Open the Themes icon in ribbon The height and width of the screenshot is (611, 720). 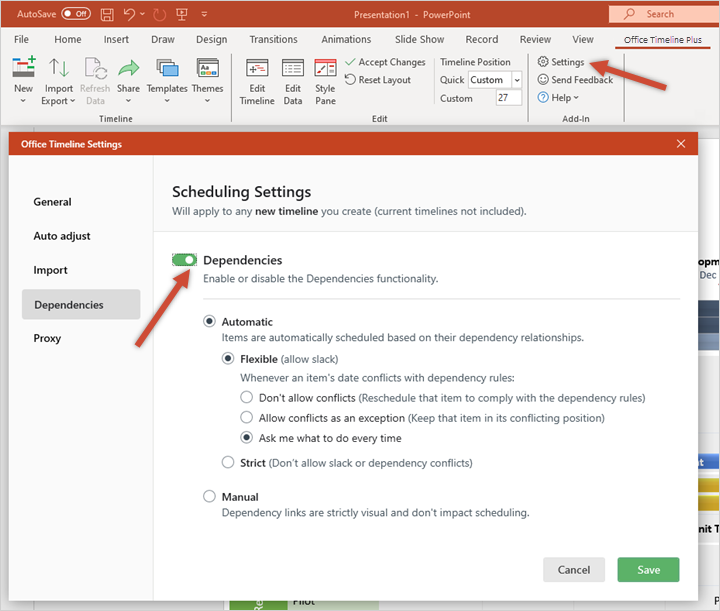coord(207,69)
